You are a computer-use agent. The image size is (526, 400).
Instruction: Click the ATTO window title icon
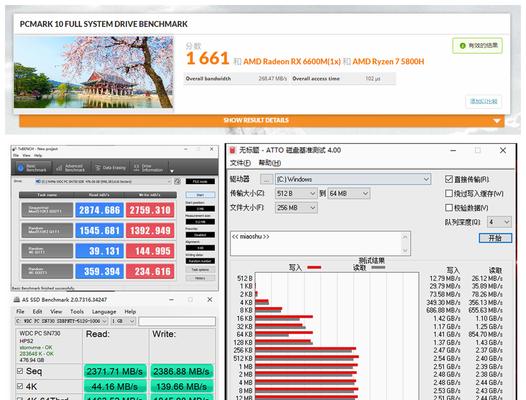click(232, 150)
